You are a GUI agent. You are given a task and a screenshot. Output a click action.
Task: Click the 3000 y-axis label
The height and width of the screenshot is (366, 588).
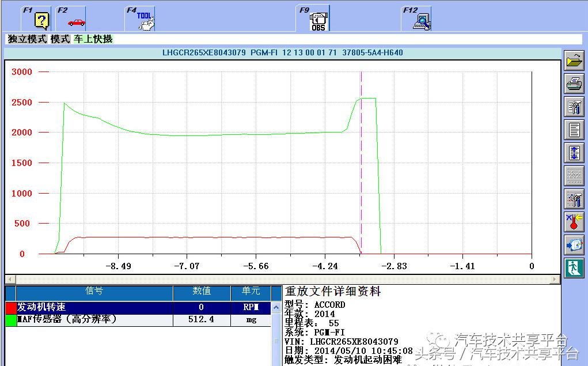[22, 71]
